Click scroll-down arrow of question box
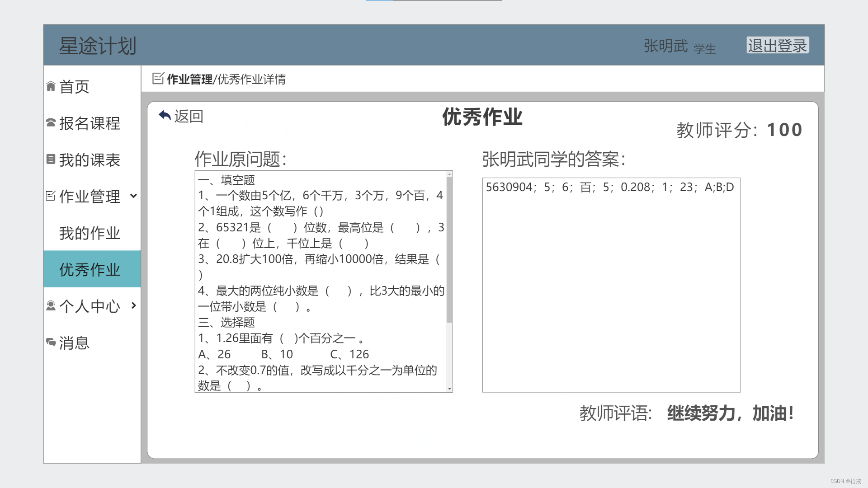The image size is (868, 488). pyautogui.click(x=449, y=389)
